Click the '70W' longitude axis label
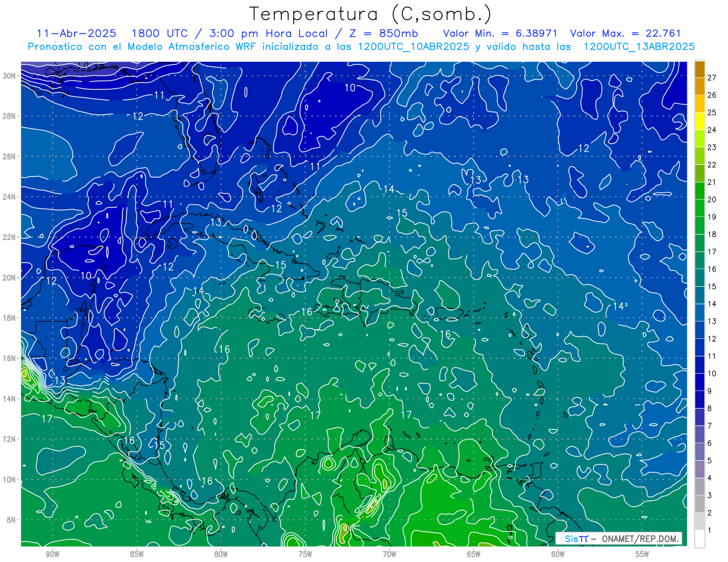728x562 pixels. point(389,554)
